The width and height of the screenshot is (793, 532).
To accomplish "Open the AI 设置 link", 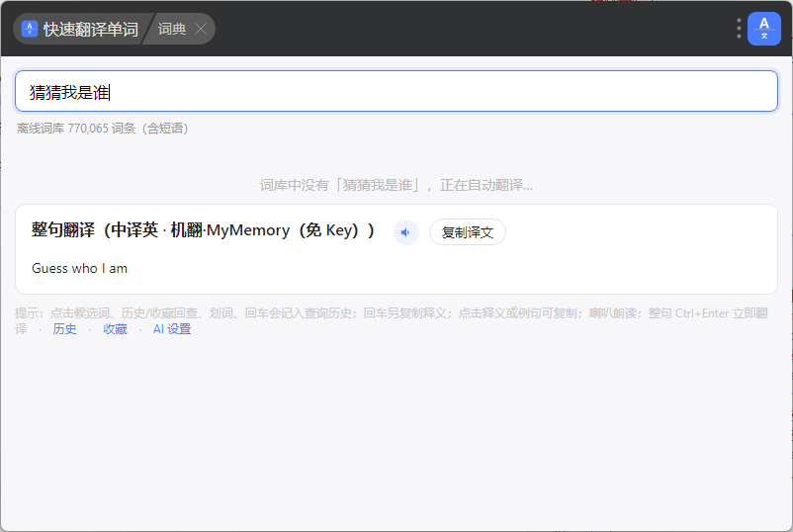I will pyautogui.click(x=172, y=329).
